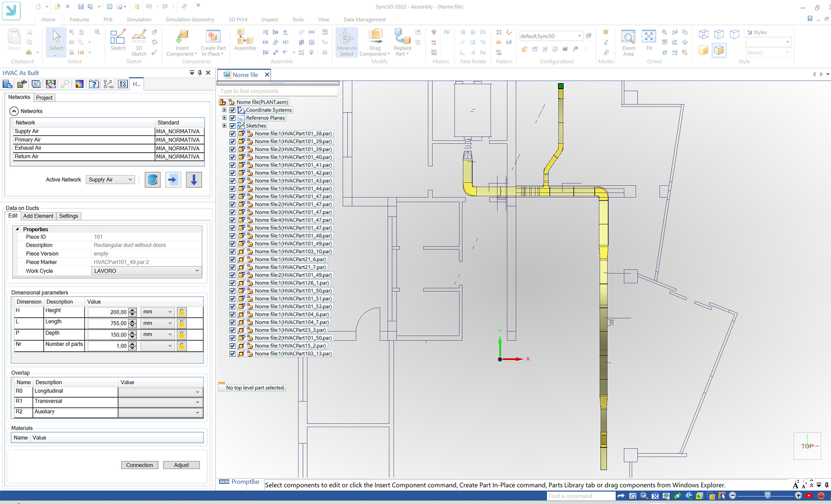831x504 pixels.
Task: Select Exhaust Air network row
Action: [x=107, y=148]
